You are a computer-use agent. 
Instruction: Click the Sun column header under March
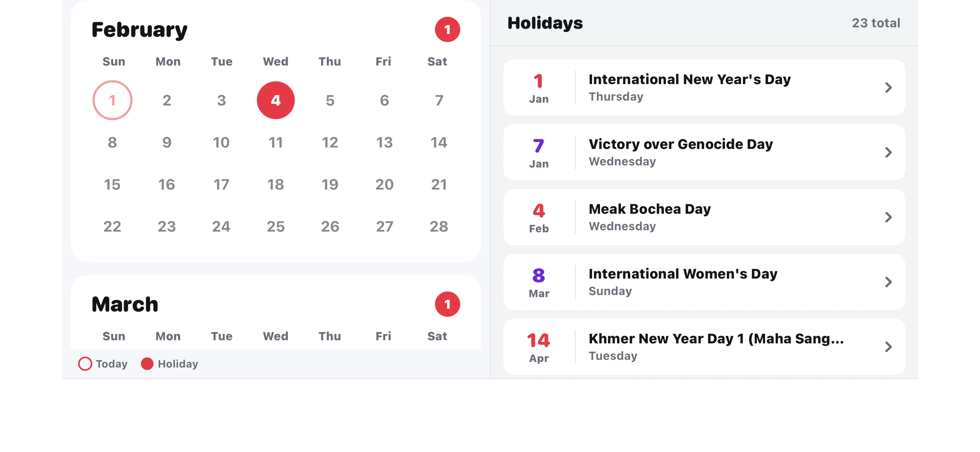pos(113,336)
